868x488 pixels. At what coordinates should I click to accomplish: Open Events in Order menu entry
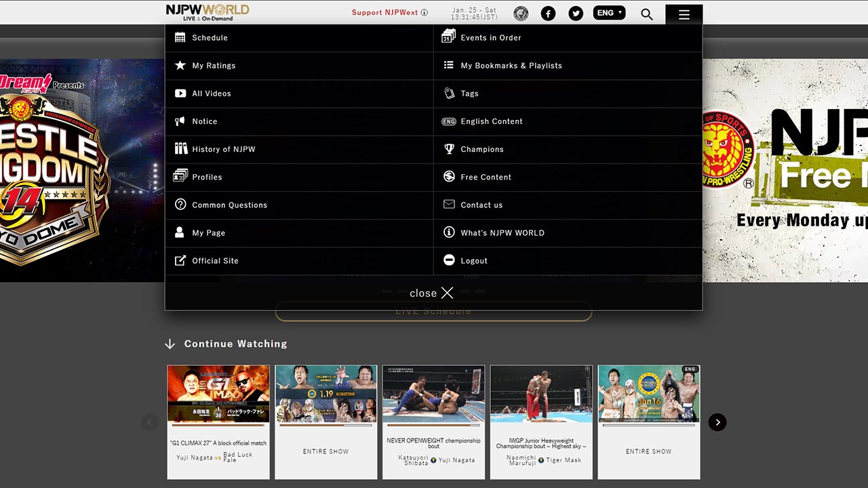pos(568,38)
